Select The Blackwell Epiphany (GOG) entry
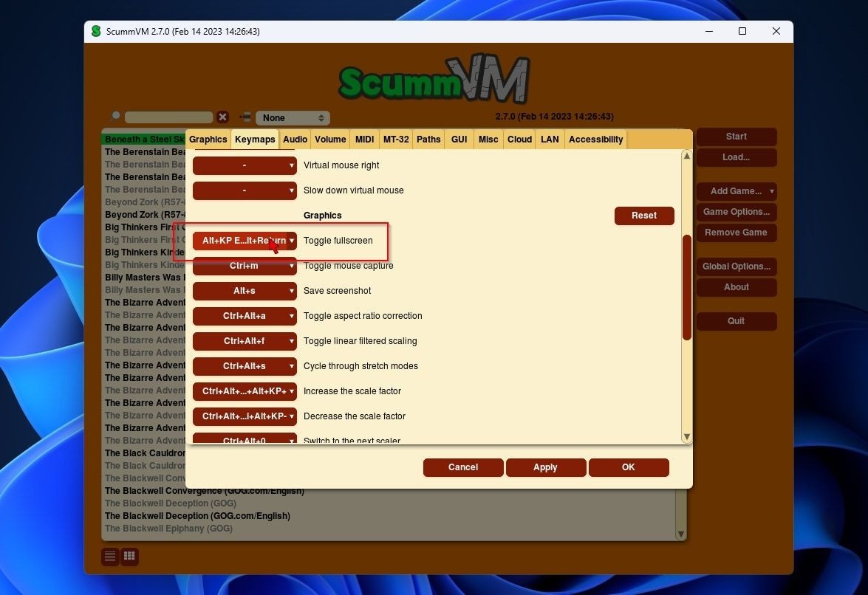 tap(169, 529)
